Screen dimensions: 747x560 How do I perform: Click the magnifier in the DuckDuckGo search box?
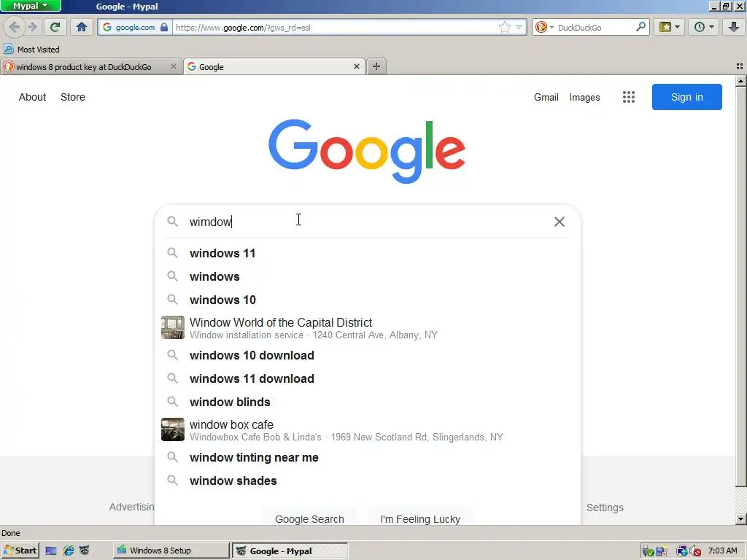click(640, 27)
